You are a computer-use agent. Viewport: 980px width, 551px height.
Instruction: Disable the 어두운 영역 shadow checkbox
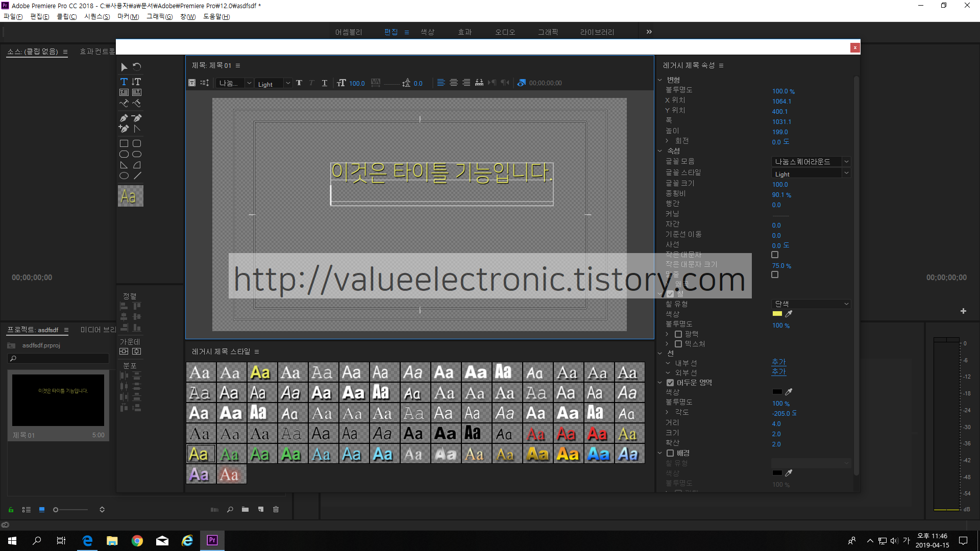pos(670,383)
